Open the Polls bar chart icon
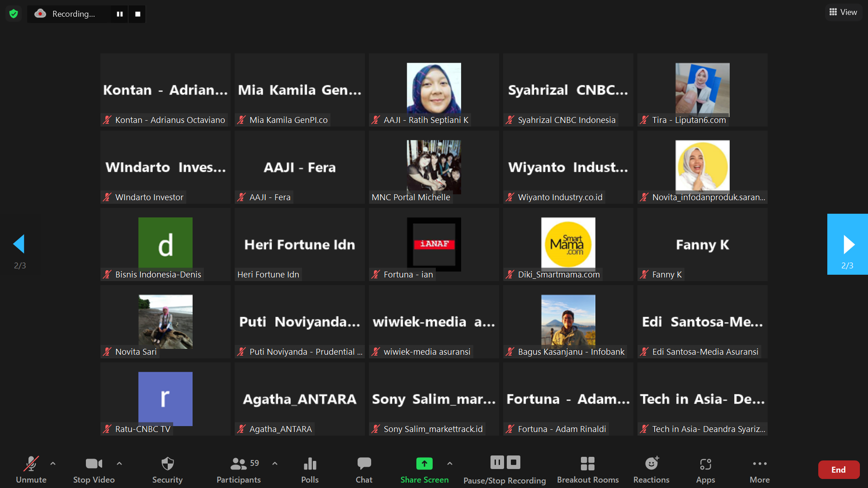Viewport: 868px width, 488px height. pyautogui.click(x=310, y=464)
